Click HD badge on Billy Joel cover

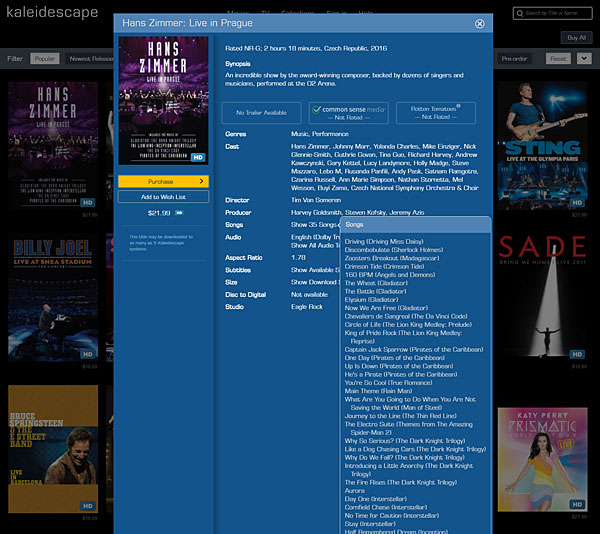click(x=88, y=355)
